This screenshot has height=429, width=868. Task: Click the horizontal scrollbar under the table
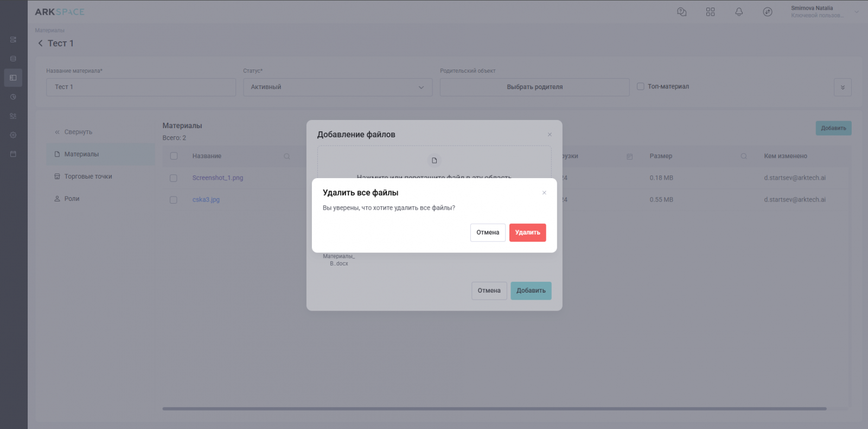tap(494, 408)
